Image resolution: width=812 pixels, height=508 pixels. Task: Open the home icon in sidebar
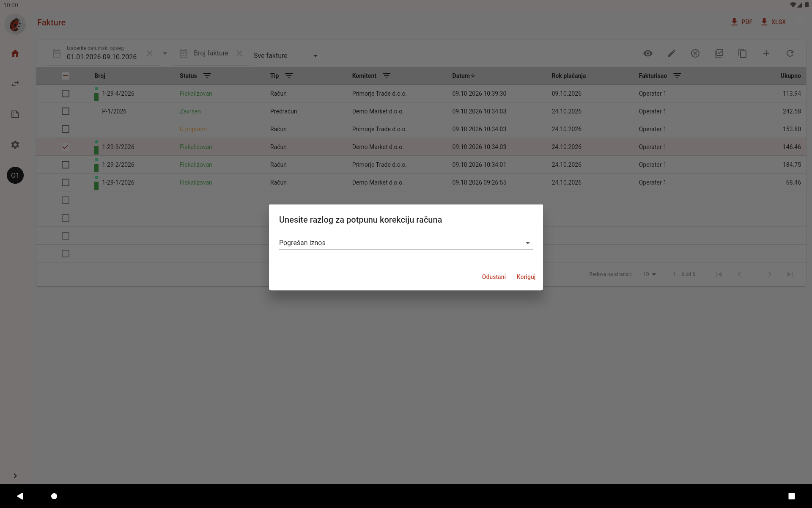[15, 53]
